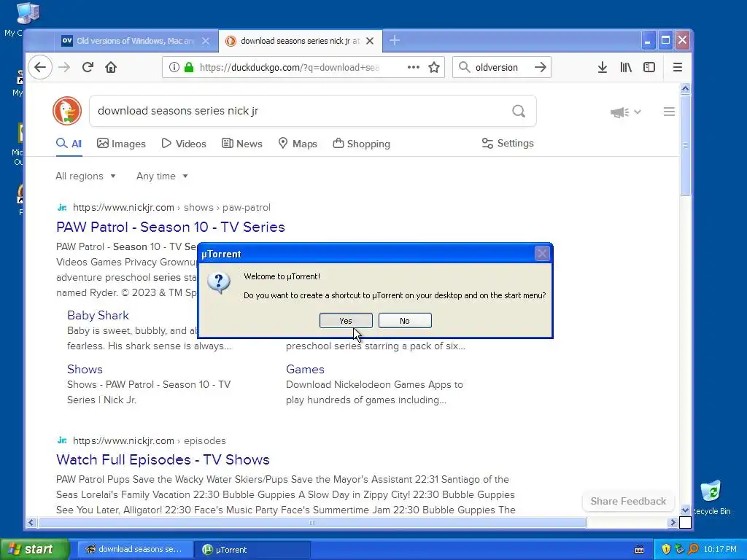Open DuckDuckGo Settings
The height and width of the screenshot is (560, 747).
click(508, 144)
